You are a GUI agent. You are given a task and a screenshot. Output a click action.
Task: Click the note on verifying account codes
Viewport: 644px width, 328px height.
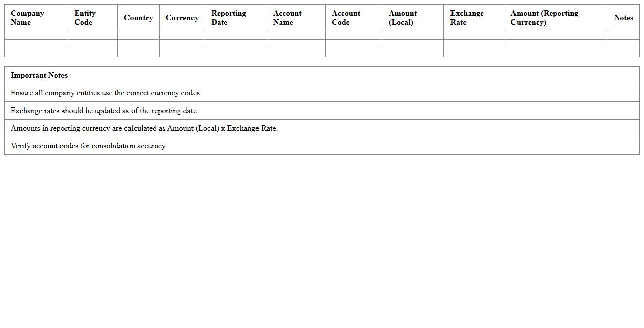pos(89,146)
